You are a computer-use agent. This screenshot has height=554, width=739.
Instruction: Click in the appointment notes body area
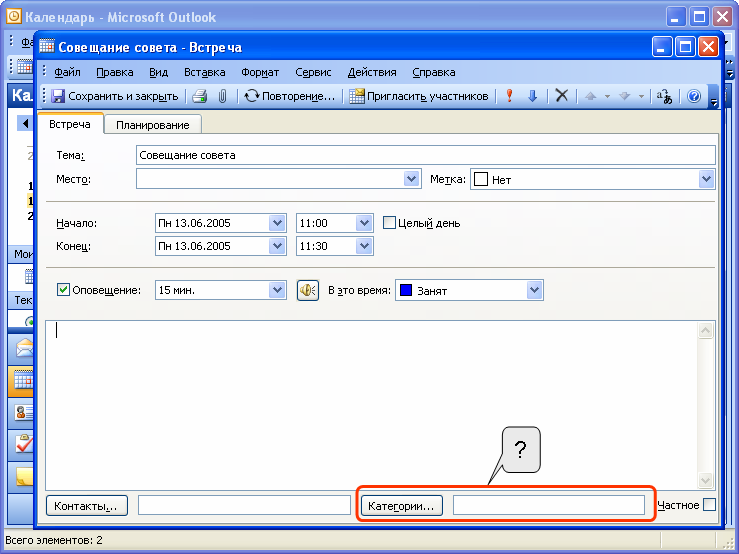pos(371,405)
